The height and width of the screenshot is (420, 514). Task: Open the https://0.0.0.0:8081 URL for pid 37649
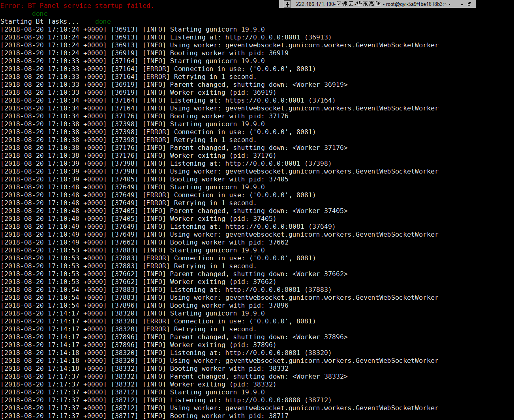click(x=265, y=226)
